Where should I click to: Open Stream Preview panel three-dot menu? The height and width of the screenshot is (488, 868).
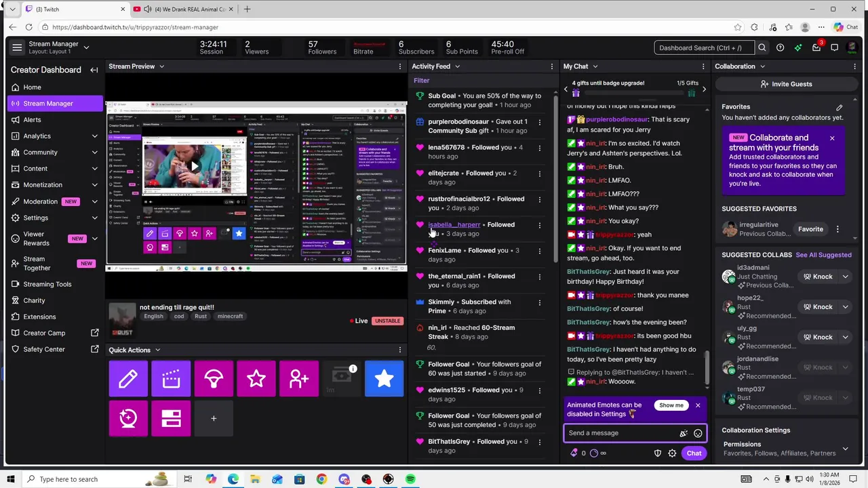[400, 66]
